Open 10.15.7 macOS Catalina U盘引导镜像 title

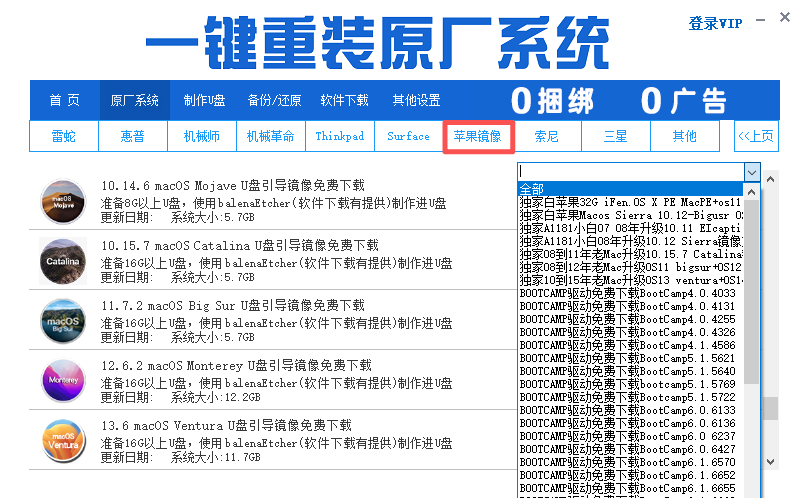point(240,245)
